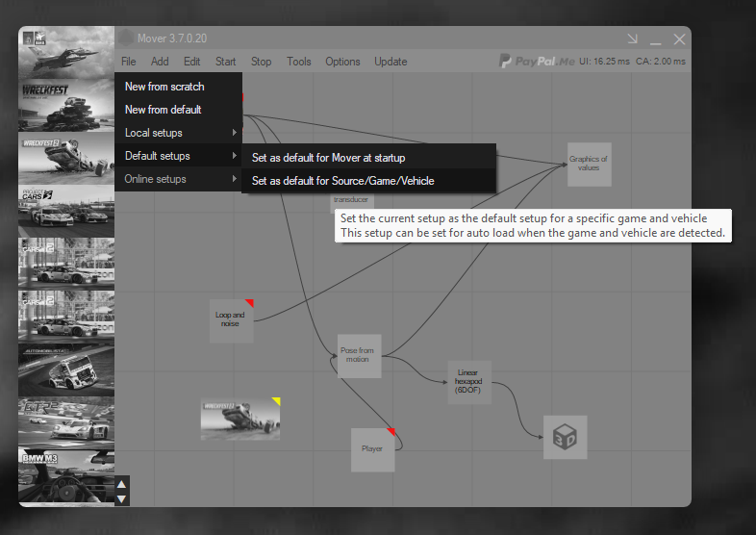This screenshot has width=756, height=535.
Task: Open the Tools menu
Action: [x=299, y=62]
